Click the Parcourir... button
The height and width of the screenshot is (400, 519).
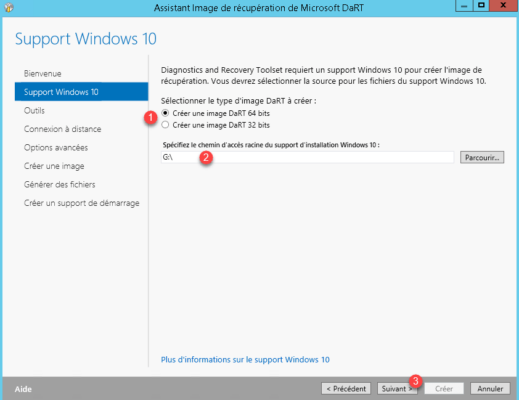[x=482, y=157]
